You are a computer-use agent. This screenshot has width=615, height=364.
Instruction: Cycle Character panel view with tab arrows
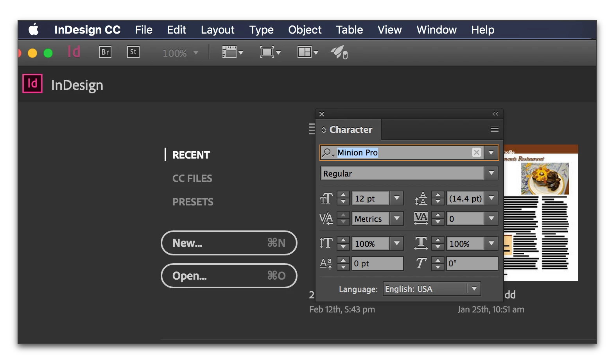pos(324,130)
